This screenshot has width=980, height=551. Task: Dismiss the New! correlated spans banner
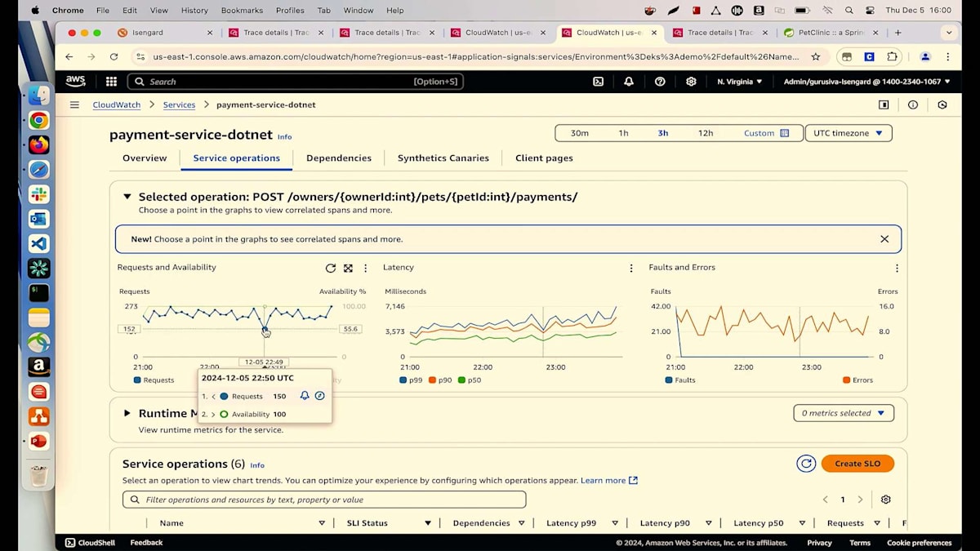[x=884, y=239]
